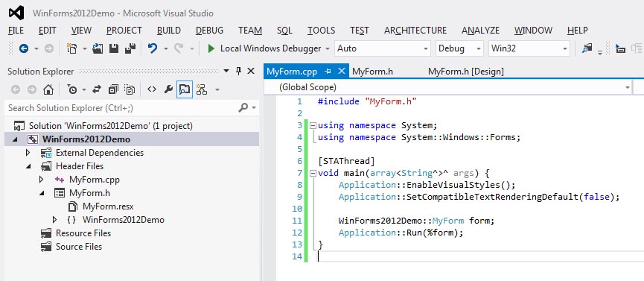Click the Visual Studio logo icon
The image size is (644, 281).
coord(16,13)
